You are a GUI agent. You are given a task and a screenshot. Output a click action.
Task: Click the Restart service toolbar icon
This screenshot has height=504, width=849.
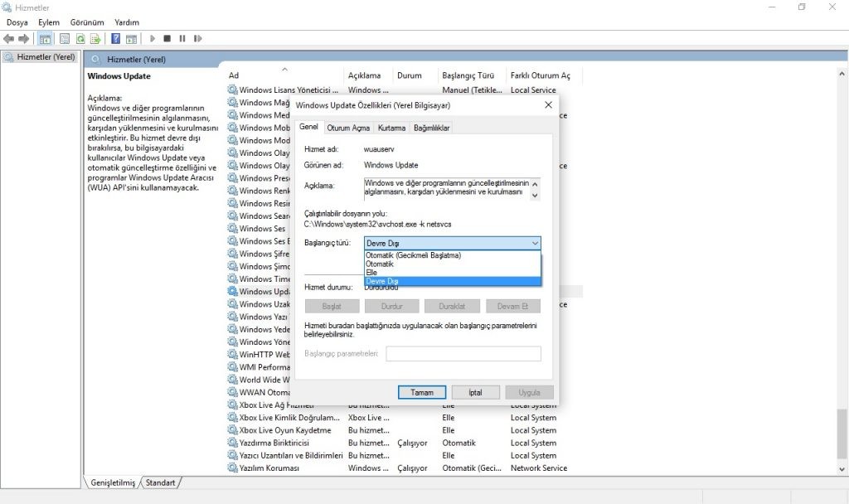pos(197,38)
